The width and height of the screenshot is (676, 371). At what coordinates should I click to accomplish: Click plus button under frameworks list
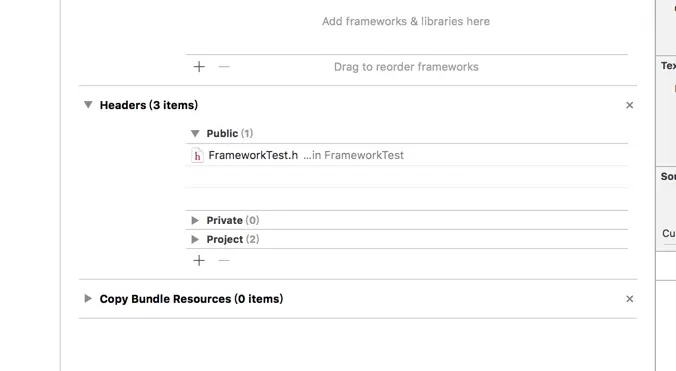point(199,67)
